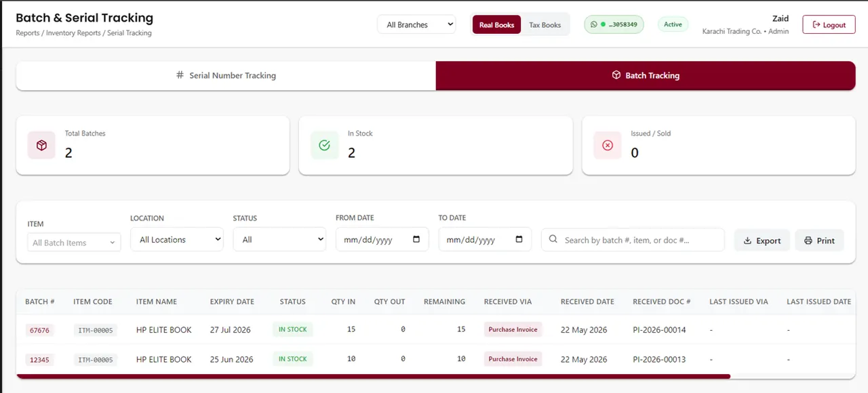Click the BATCH # column header

coord(40,302)
